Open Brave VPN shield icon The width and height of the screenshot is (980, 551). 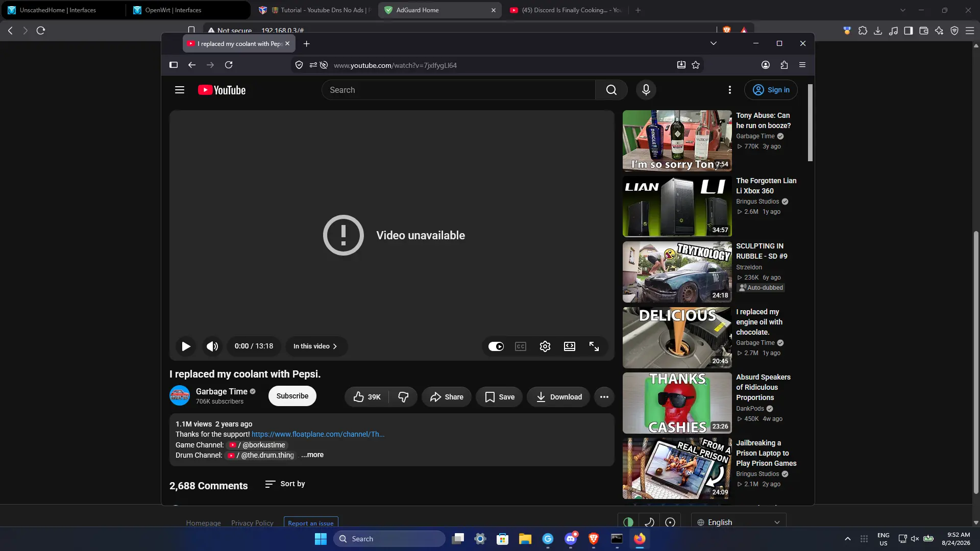click(954, 31)
